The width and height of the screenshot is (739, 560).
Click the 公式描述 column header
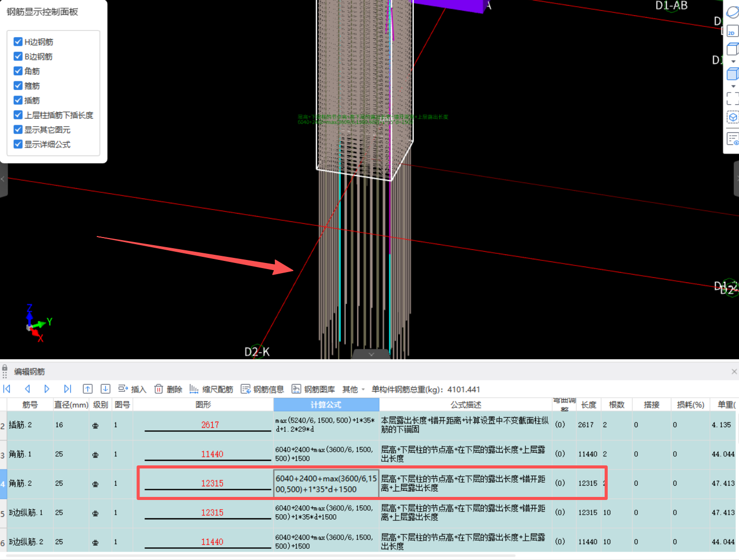466,405
